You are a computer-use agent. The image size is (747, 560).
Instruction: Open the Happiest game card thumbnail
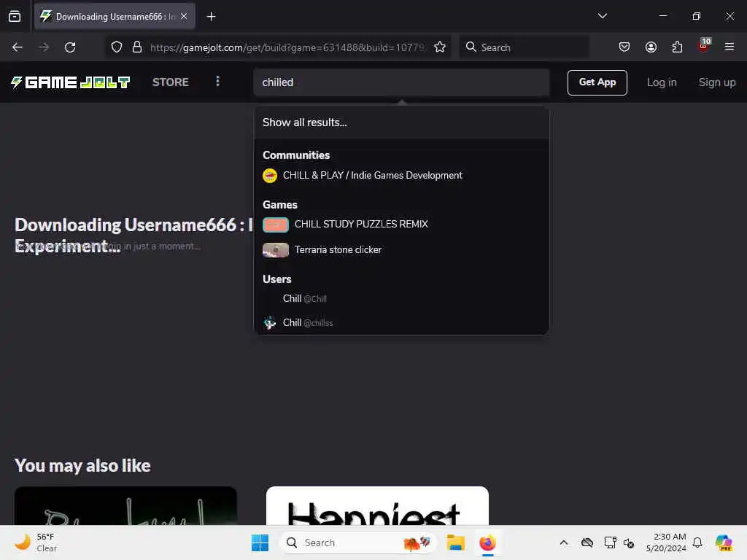[377, 506]
